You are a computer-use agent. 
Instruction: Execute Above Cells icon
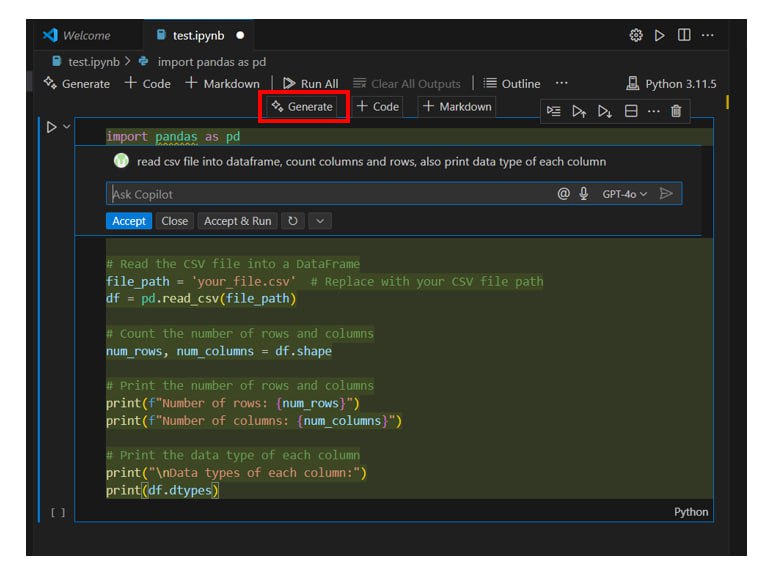pos(579,111)
